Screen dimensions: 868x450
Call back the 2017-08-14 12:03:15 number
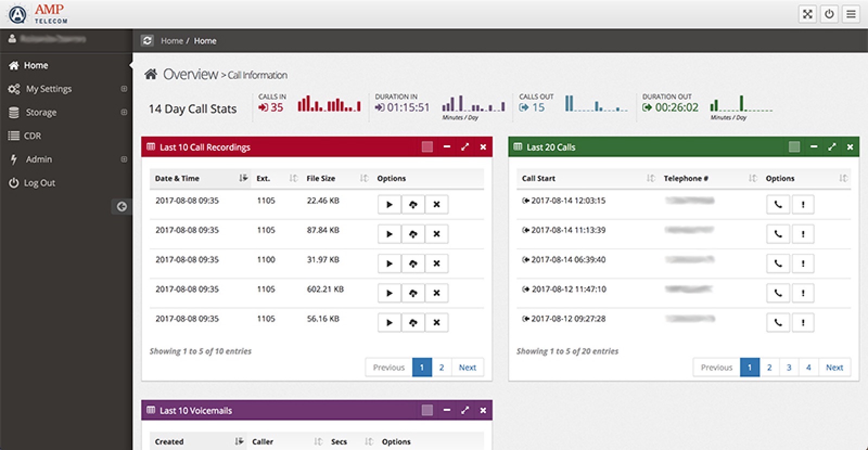point(778,204)
